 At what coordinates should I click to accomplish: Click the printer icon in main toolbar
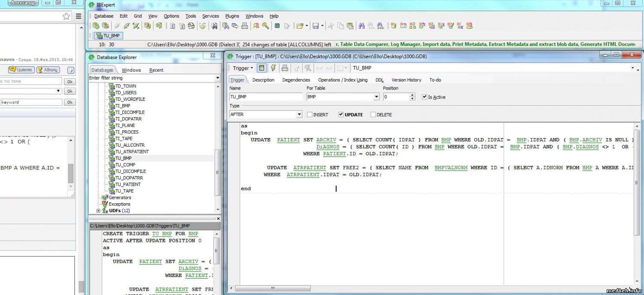(245, 26)
